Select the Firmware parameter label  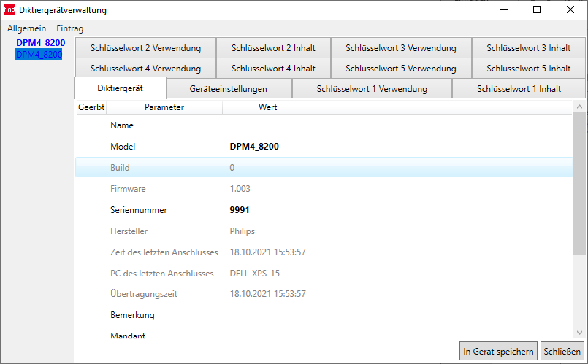coord(128,189)
